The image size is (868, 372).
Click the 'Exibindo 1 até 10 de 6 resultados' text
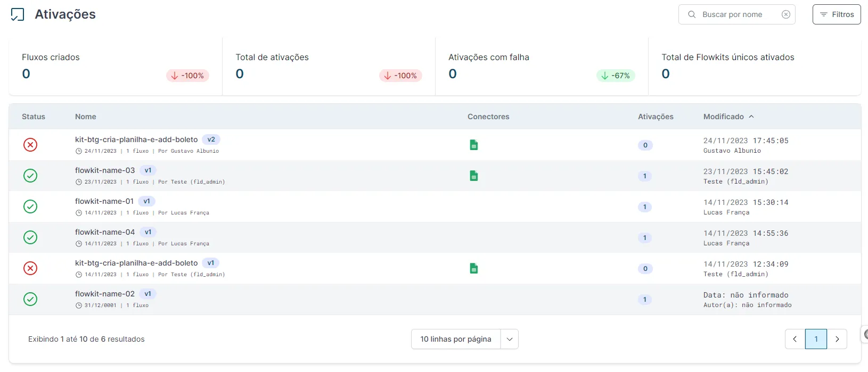(x=86, y=339)
